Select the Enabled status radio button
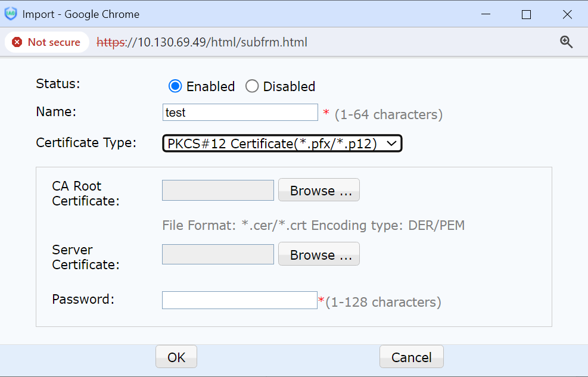588x377 pixels. click(x=175, y=86)
